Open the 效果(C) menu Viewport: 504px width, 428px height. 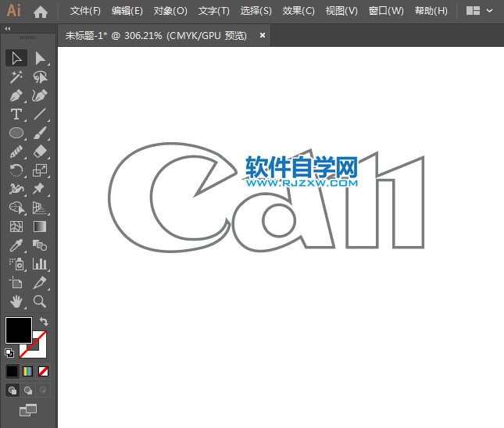(298, 11)
